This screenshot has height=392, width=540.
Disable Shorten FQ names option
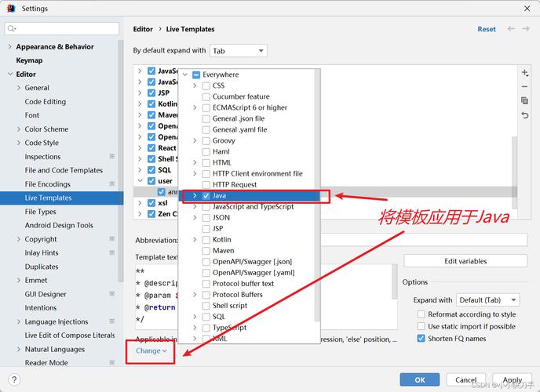(421, 339)
